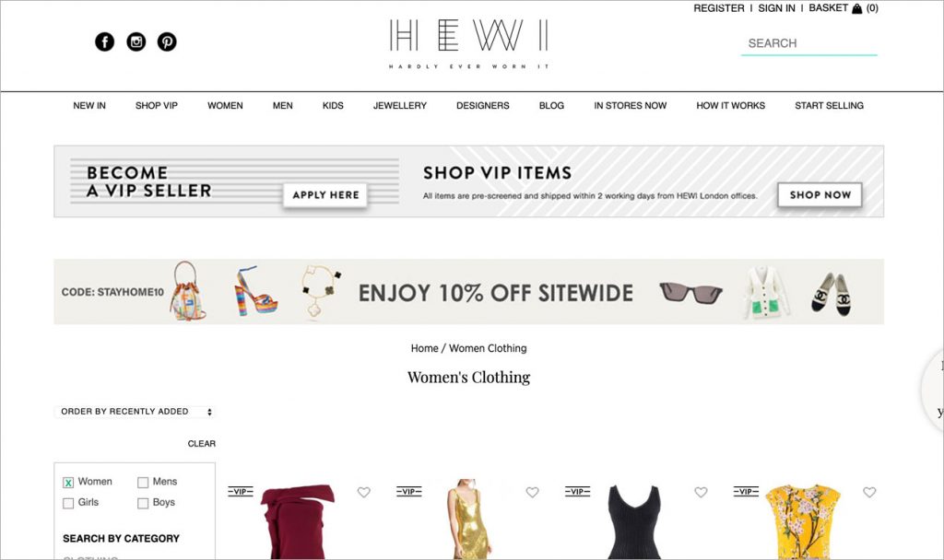Screen dimensions: 944x560
Task: Click the Shop Now button
Action: click(820, 195)
